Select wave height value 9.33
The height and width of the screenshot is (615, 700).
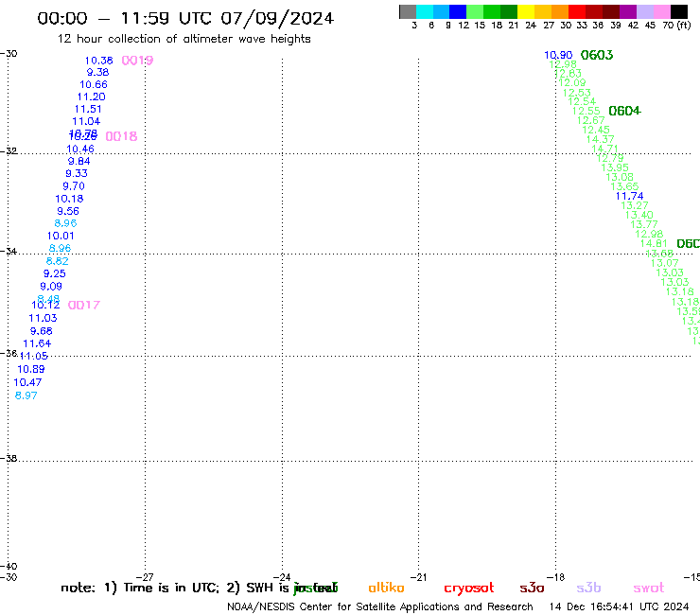click(x=77, y=173)
